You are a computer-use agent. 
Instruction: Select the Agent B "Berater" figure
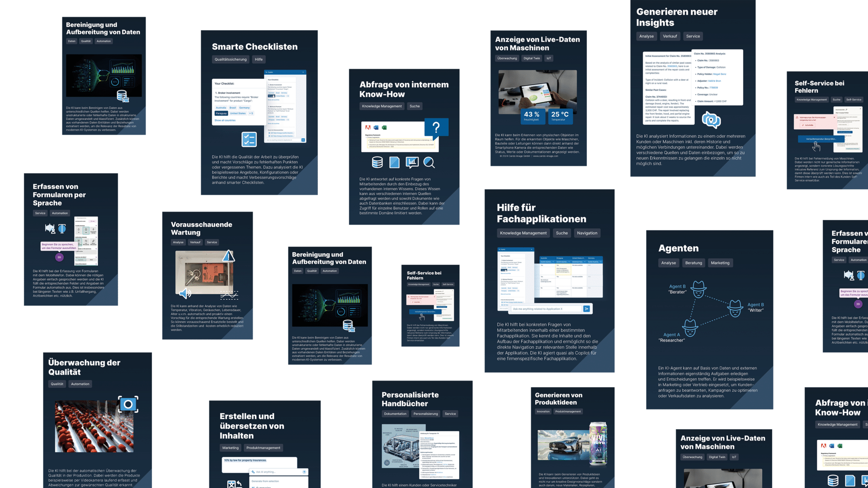(x=698, y=289)
